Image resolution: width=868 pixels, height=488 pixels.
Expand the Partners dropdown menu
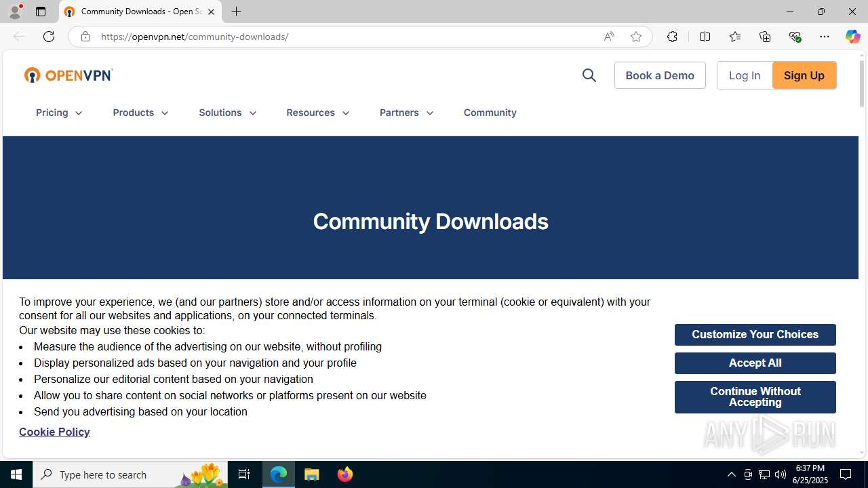tap(407, 113)
